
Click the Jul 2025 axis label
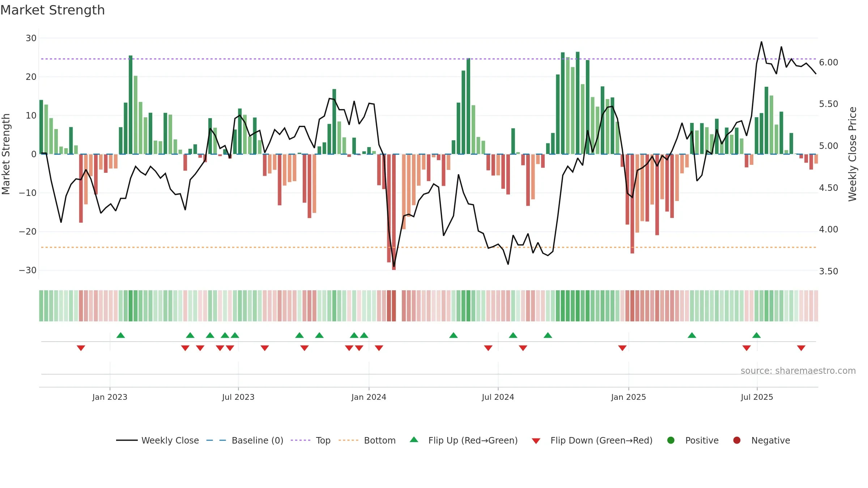[757, 397]
